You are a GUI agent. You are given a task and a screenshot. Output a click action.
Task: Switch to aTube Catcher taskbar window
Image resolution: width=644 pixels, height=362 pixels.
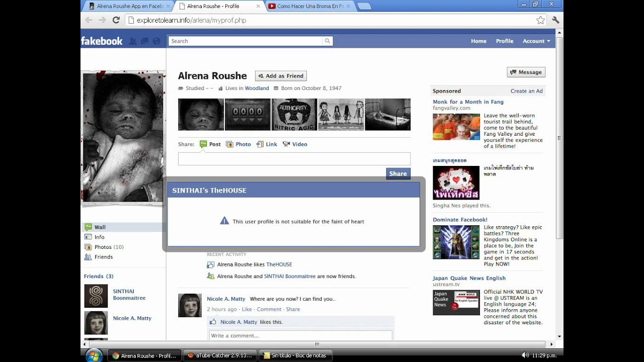220,355
